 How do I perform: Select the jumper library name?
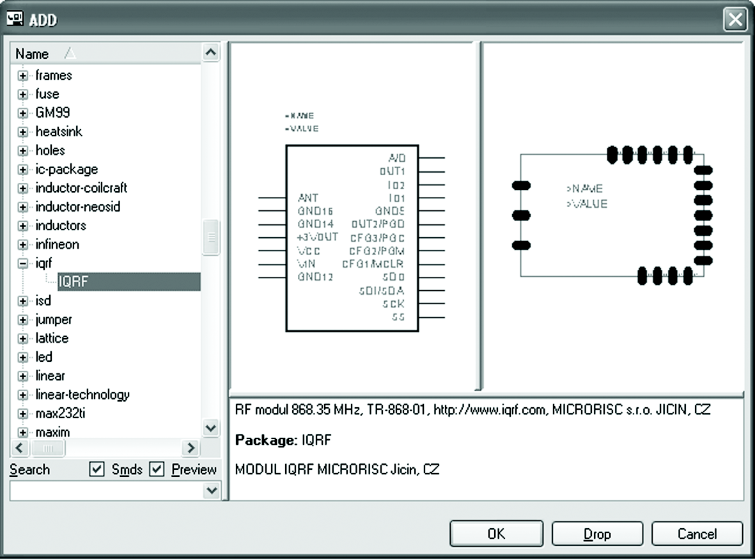(x=54, y=320)
